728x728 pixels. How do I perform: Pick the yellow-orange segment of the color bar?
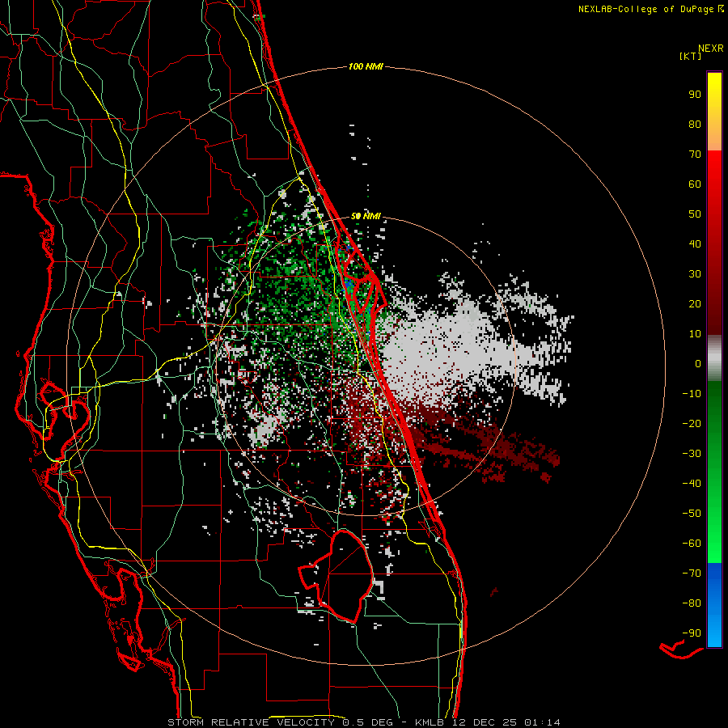[714, 112]
